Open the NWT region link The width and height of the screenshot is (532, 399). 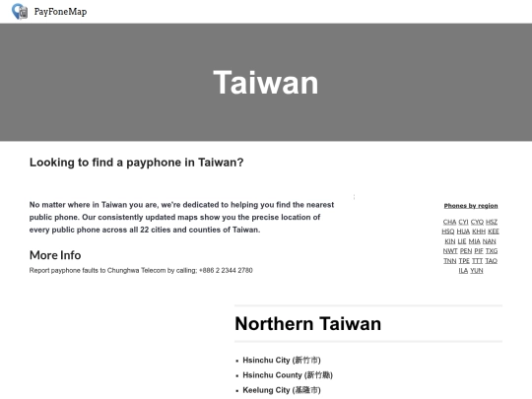pyautogui.click(x=450, y=251)
